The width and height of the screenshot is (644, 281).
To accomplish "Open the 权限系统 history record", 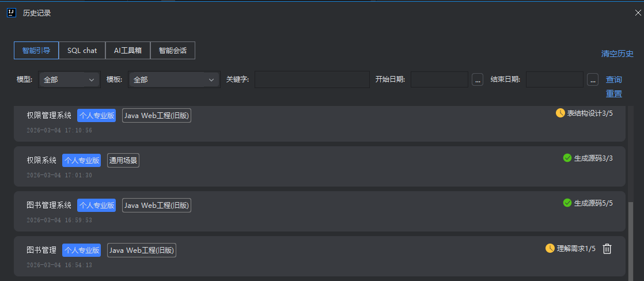I will coord(41,160).
